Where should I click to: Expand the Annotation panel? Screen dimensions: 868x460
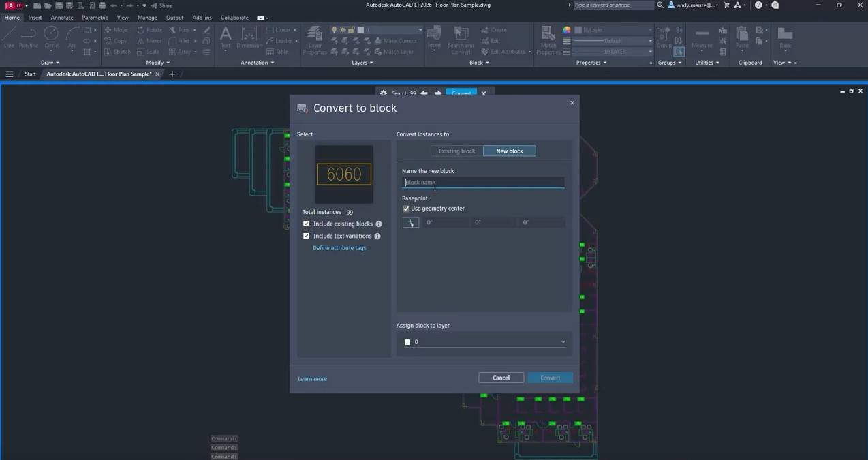[x=257, y=63]
